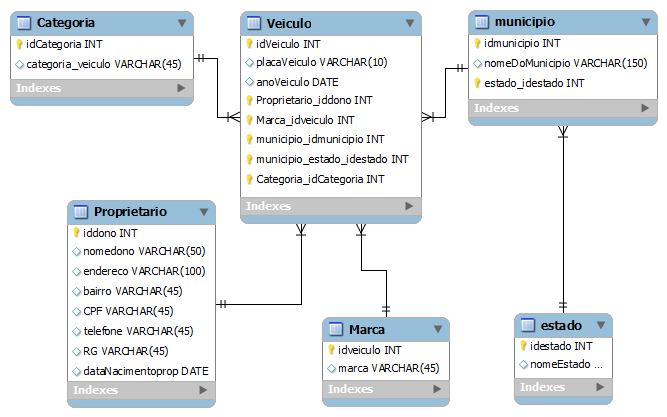667x417 pixels.
Task: Expand Indexes section in Marca table
Action: pos(434,389)
